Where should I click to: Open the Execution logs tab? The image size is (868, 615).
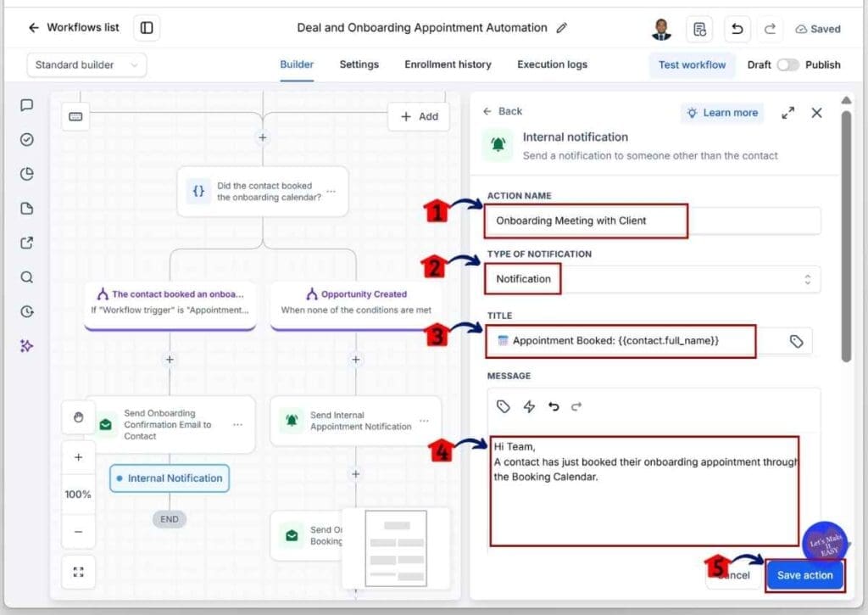click(552, 64)
